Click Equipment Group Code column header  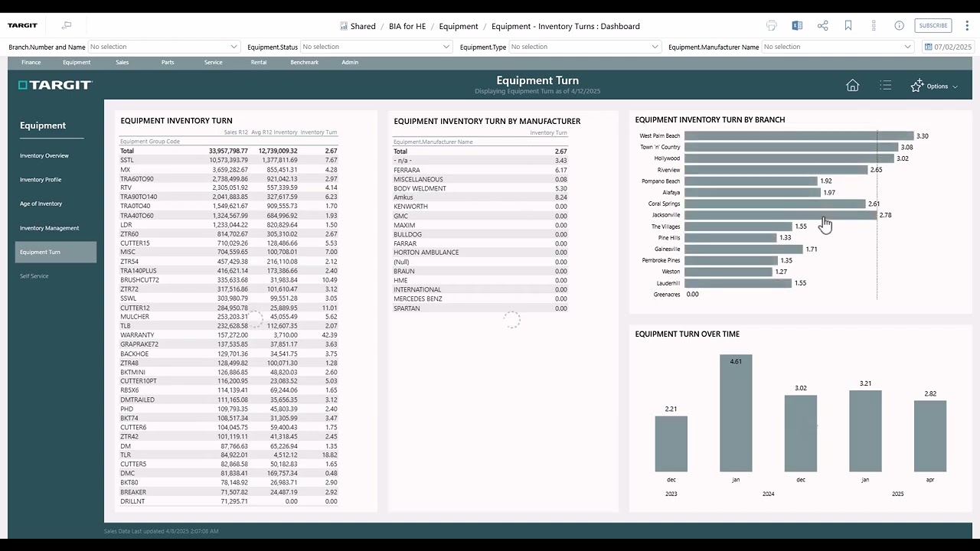pyautogui.click(x=150, y=142)
